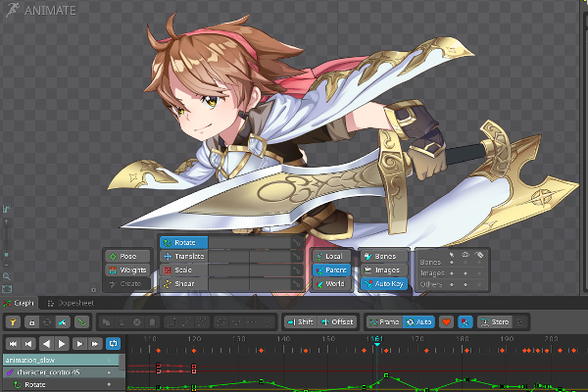
Task: Play the animation forward
Action: [62, 344]
